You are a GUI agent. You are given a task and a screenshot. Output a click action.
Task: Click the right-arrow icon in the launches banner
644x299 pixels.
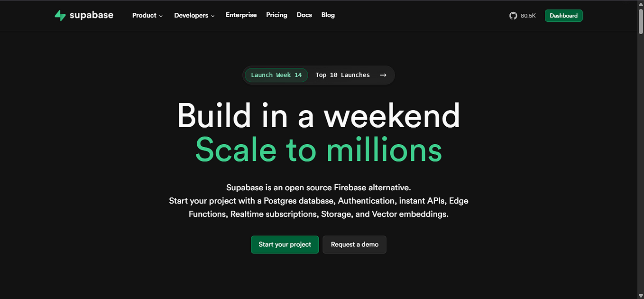click(383, 75)
